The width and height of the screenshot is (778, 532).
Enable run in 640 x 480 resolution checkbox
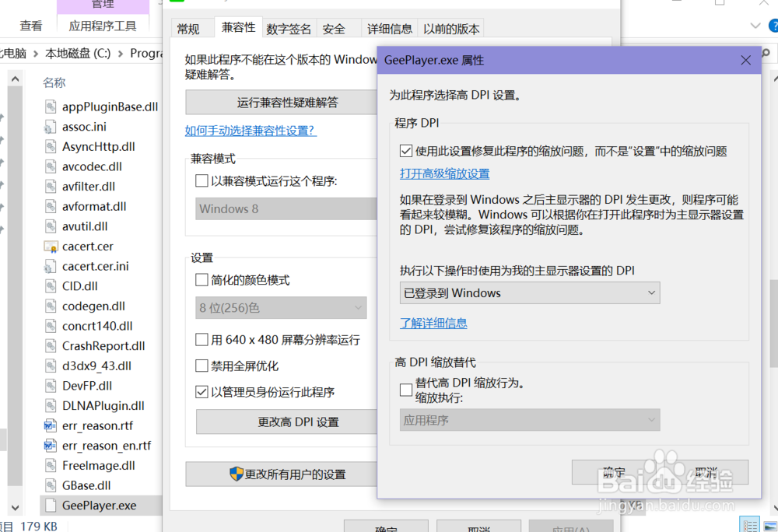(x=202, y=339)
